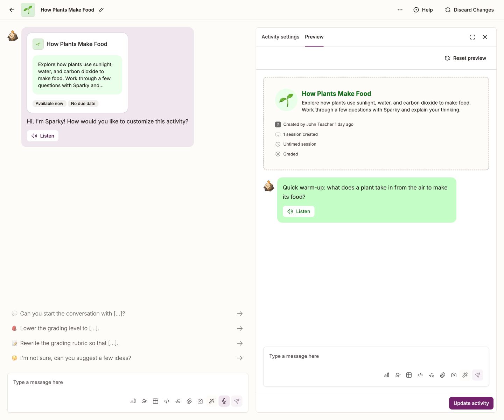Click the camera icon in the preview message box
The width and height of the screenshot is (504, 420).
point(454,375)
